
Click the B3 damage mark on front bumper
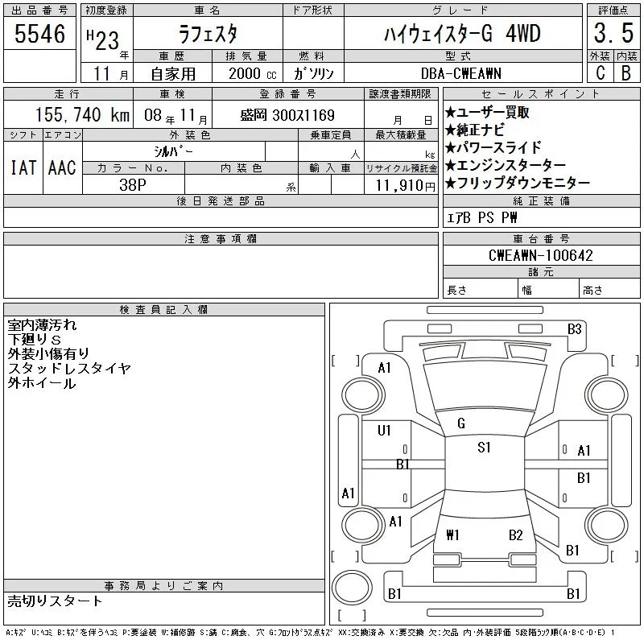(x=574, y=329)
